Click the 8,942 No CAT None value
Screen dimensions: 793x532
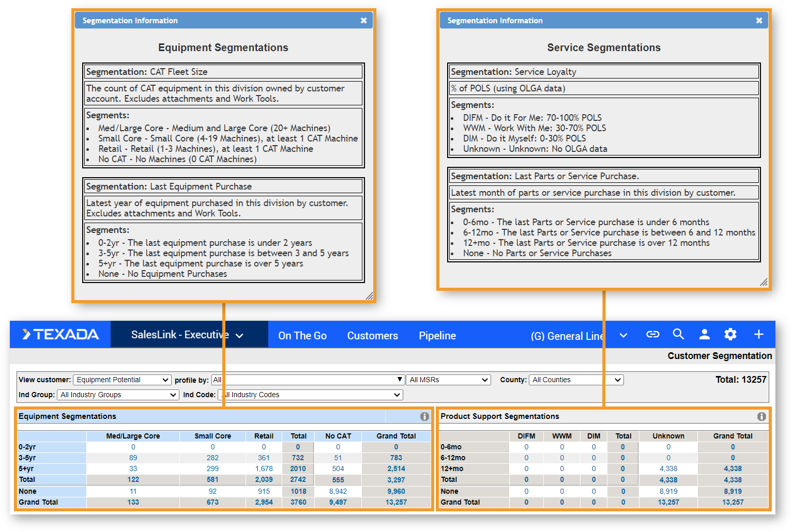click(338, 491)
